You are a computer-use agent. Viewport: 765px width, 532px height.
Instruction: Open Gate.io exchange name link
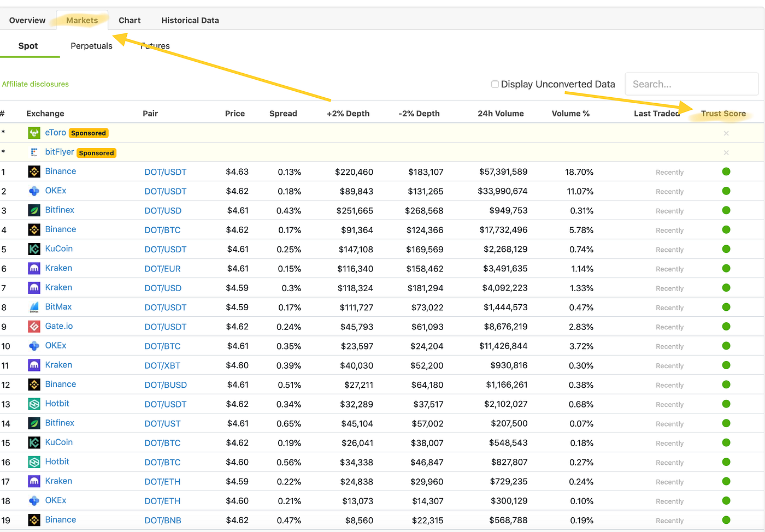[59, 326]
